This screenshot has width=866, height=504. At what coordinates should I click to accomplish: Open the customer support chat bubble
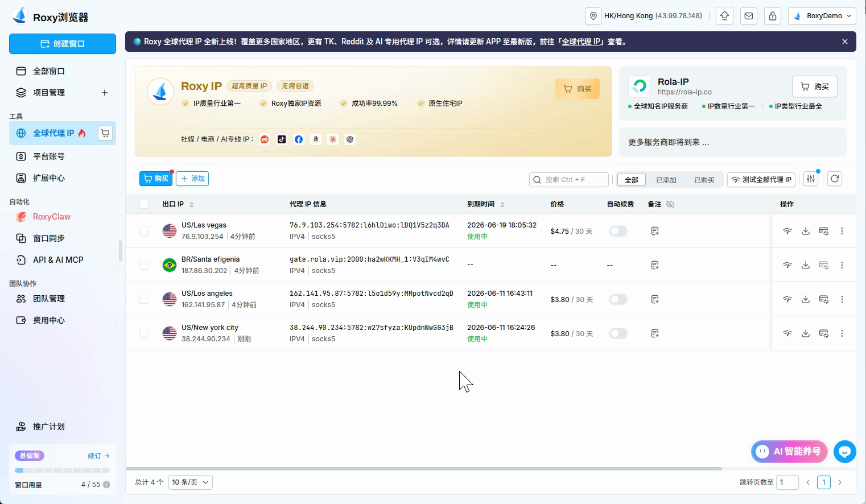click(x=845, y=452)
